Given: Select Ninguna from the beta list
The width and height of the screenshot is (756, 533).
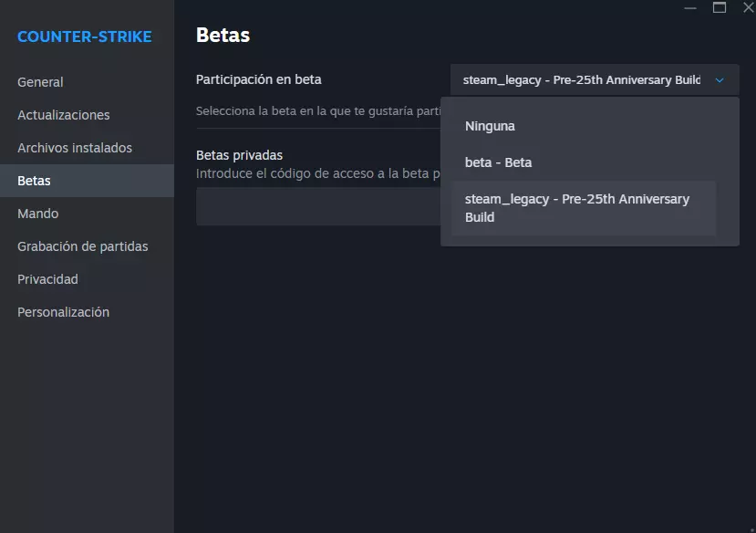Looking at the screenshot, I should 490,126.
